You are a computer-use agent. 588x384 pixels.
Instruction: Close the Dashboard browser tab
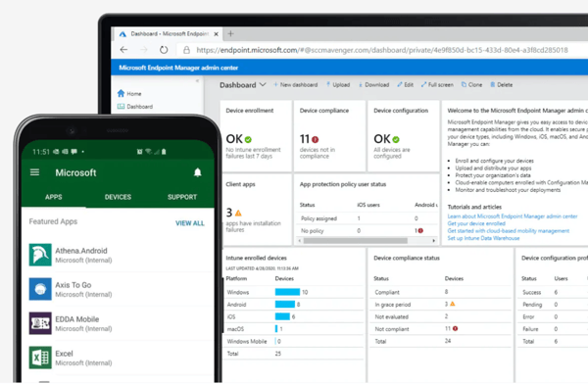[x=216, y=34]
